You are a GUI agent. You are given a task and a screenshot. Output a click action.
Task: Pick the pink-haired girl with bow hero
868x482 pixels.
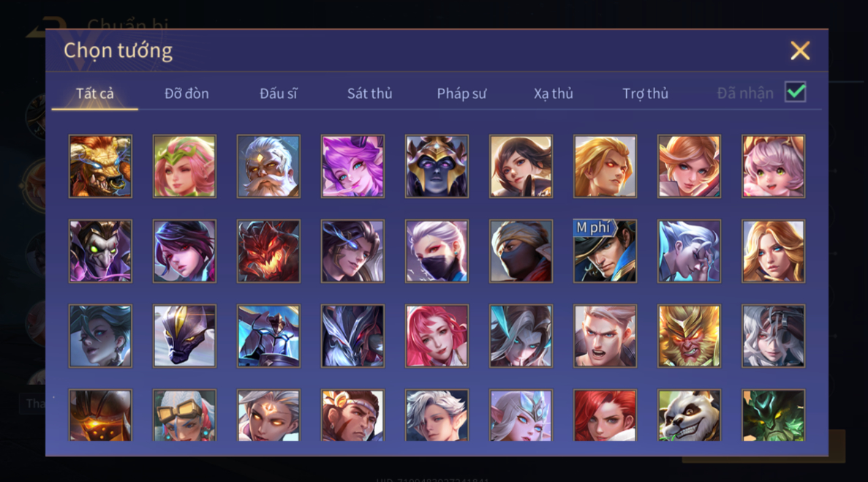coord(774,166)
